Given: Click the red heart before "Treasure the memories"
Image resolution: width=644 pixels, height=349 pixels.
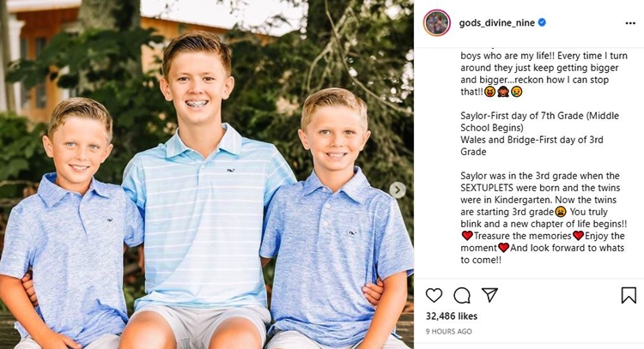Looking at the screenshot, I should point(467,236).
